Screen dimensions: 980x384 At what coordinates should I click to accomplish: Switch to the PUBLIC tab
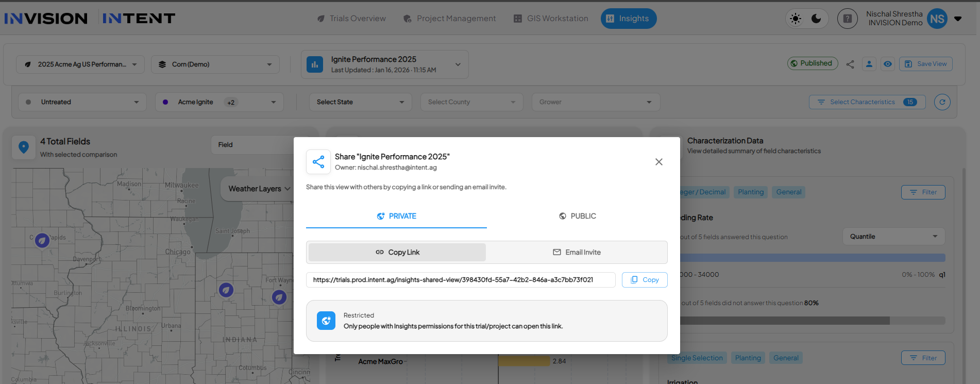point(577,216)
